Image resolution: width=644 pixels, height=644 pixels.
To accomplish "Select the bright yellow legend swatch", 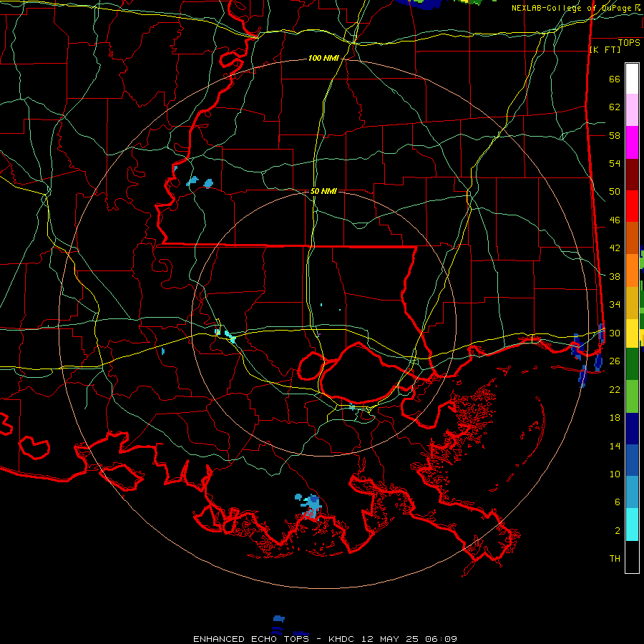I will 632,333.
